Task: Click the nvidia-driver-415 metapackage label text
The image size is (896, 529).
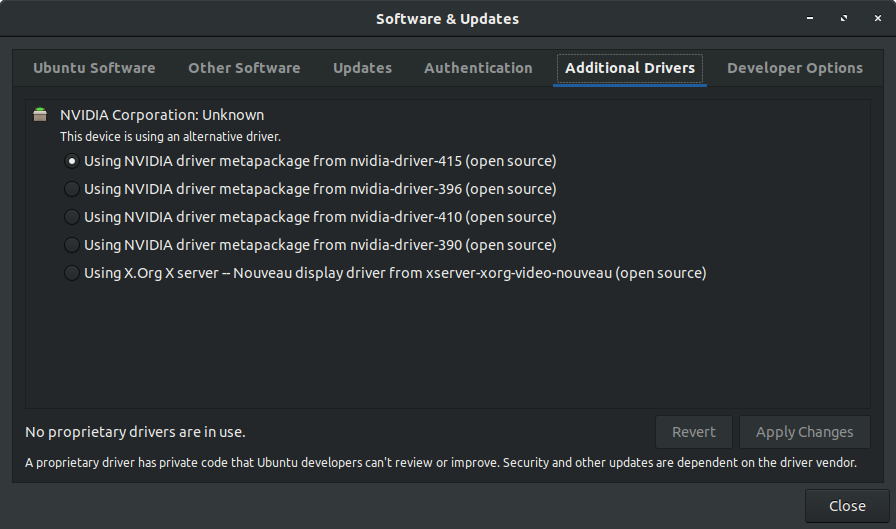Action: pyautogui.click(x=320, y=161)
